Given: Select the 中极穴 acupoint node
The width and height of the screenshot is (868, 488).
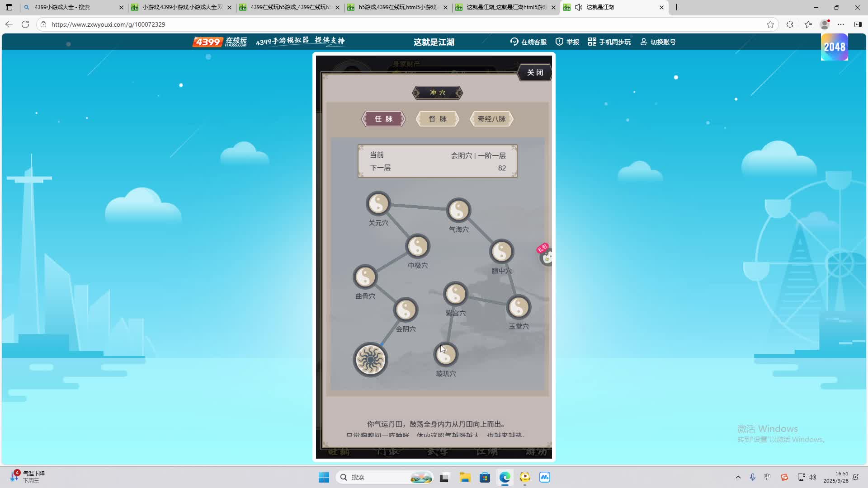Looking at the screenshot, I should 418,246.
